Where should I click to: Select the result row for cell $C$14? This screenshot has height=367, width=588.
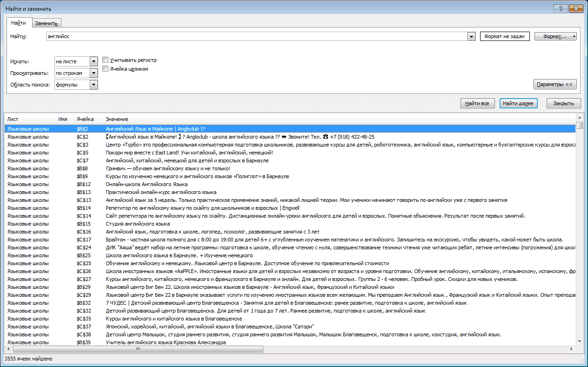290,216
